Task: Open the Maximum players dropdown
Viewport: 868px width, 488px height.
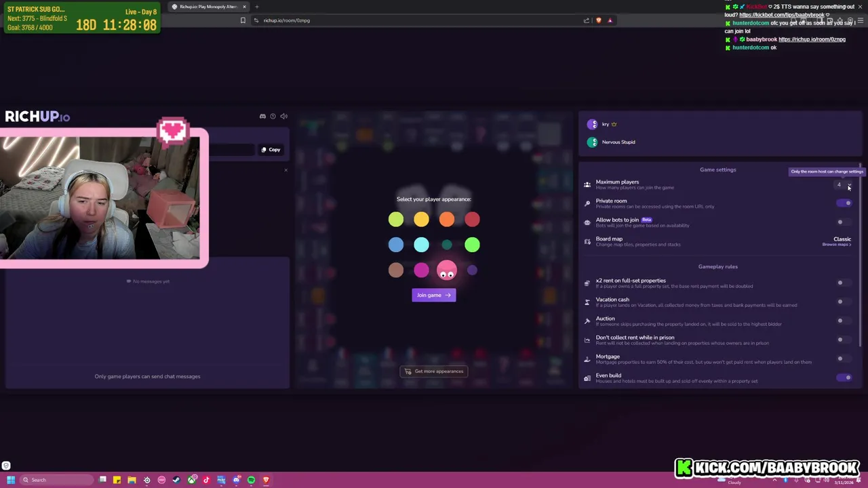Action: [x=844, y=184]
